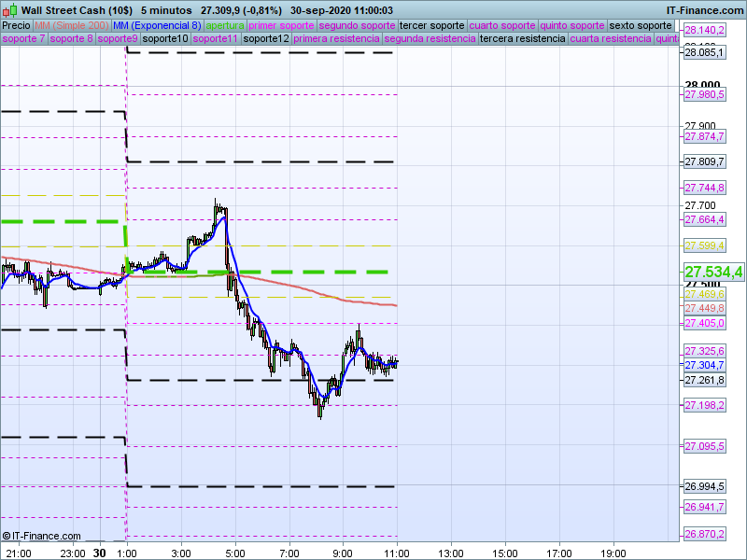
Task: Click the IT-Finance.com header link
Action: coord(705,10)
